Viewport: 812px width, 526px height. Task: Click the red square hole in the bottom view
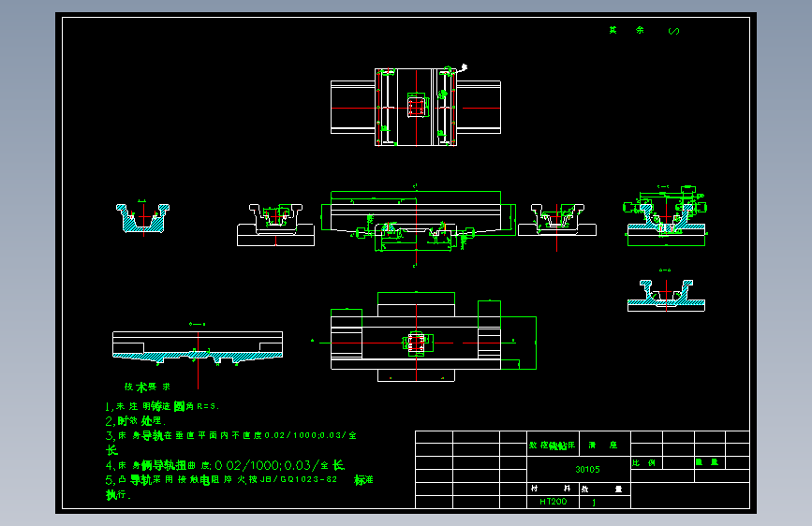coord(417,343)
